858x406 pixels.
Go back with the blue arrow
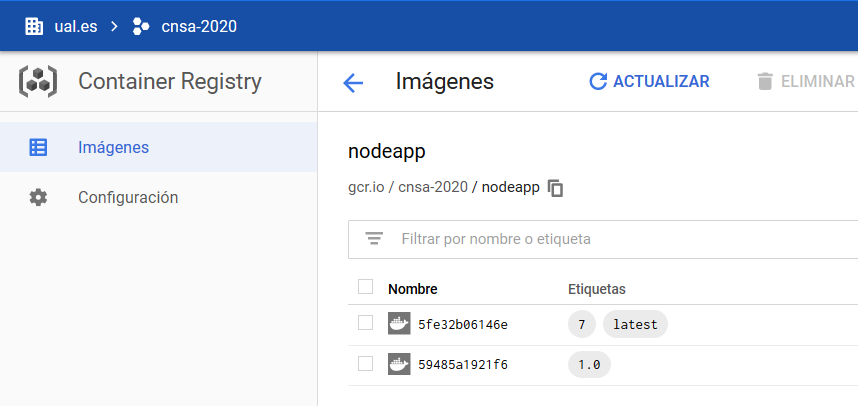click(353, 83)
